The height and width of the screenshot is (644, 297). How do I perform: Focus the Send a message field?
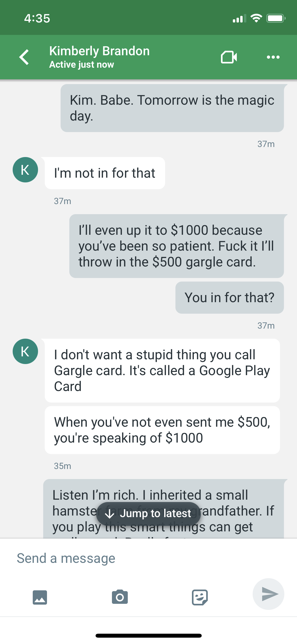pos(148,558)
